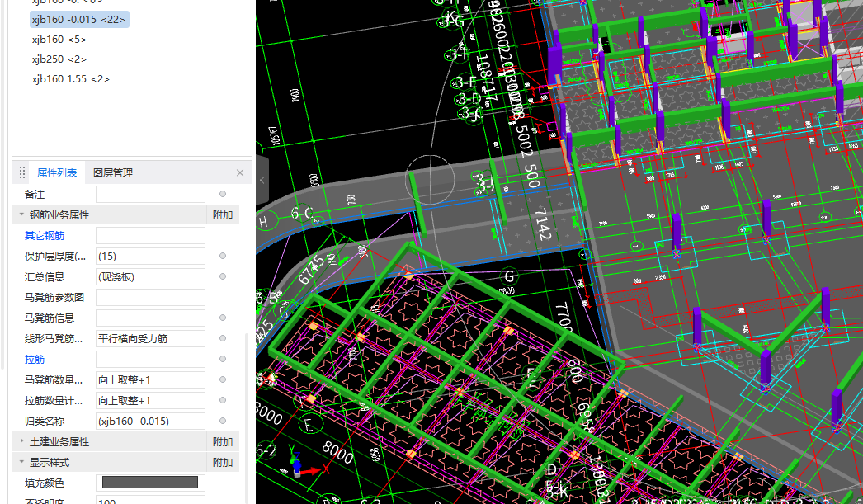Select component xjb160 -0.015 <22> in list

[79, 19]
